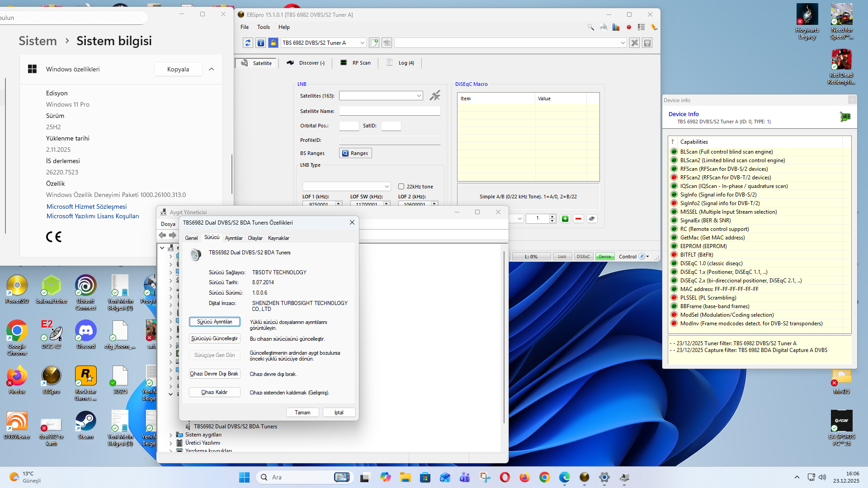The height and width of the screenshot is (488, 868).
Task: Click the red X delete icon in EBSpro
Action: click(635, 43)
